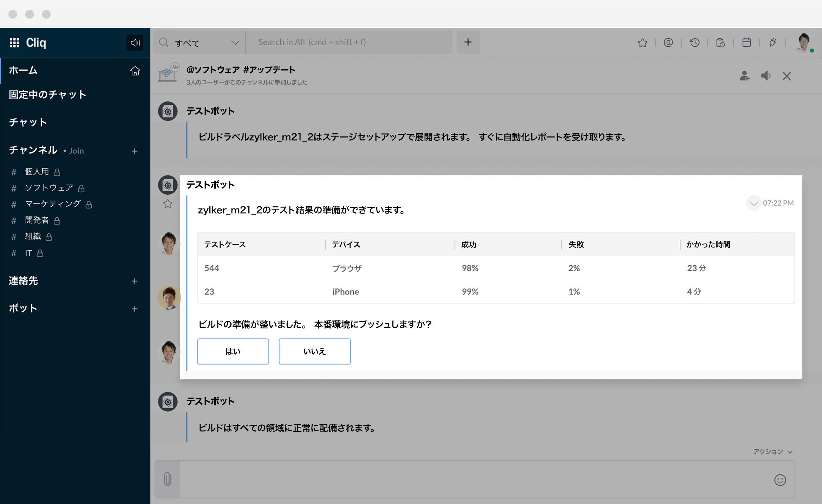This screenshot has height=504, width=822.
Task: Select the 固定中のチャット sidebar item
Action: pos(47,94)
